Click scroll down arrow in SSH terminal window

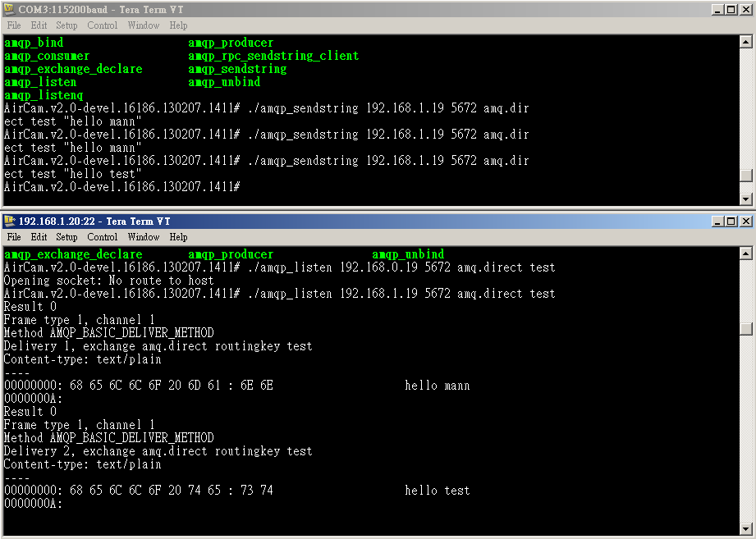pyautogui.click(x=745, y=528)
